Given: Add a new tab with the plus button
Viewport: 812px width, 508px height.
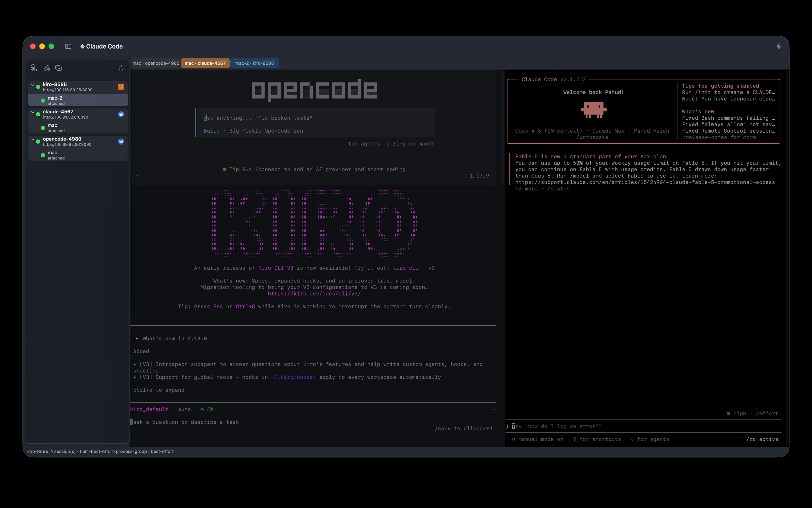Looking at the screenshot, I should click(286, 63).
